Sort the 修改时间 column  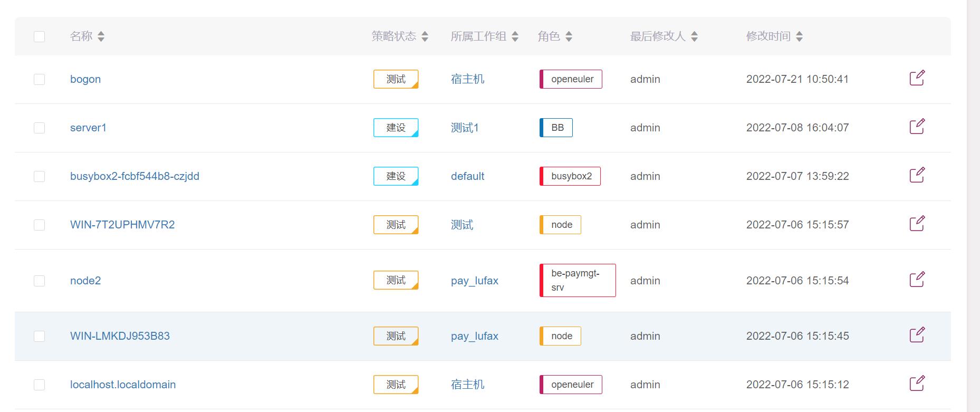[x=799, y=36]
